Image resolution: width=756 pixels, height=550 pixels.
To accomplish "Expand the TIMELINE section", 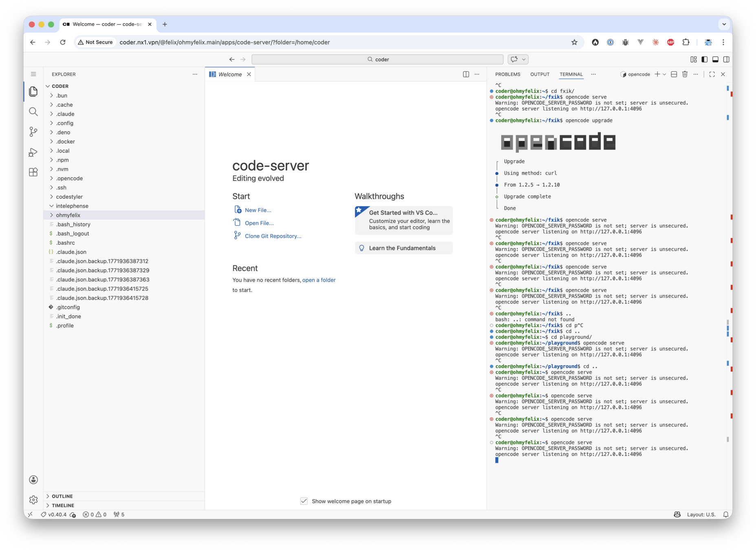I will [124, 506].
